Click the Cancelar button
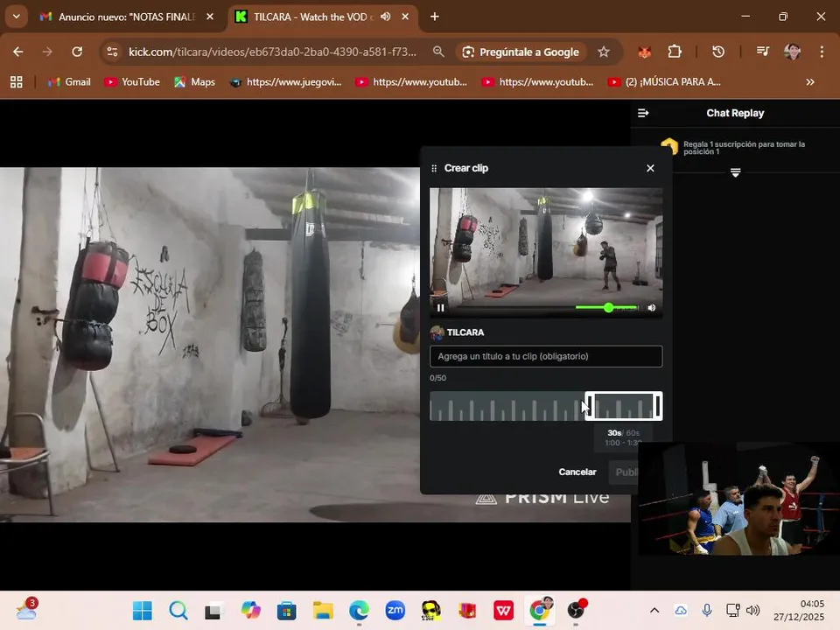 point(577,472)
